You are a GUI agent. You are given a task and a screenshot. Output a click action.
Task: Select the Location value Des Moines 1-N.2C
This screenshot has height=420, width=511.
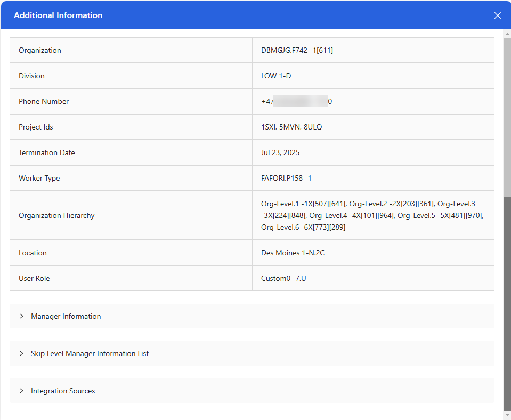(x=293, y=253)
